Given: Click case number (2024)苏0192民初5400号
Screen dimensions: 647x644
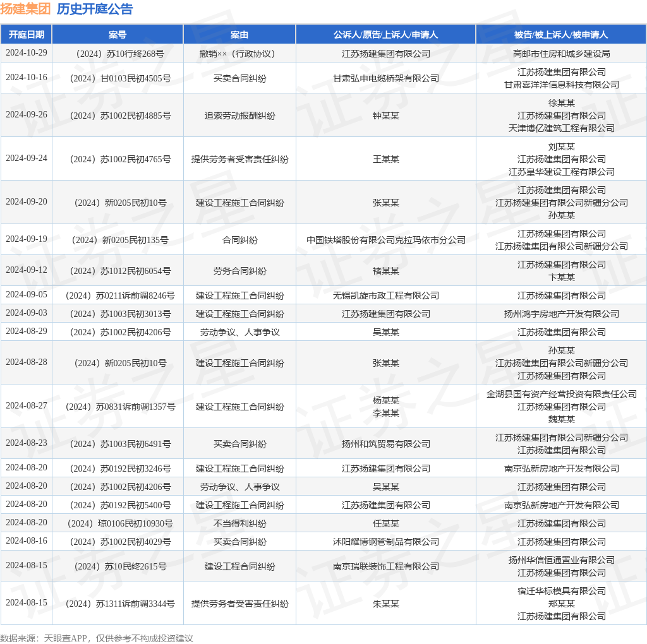Looking at the screenshot, I should pos(118,505).
